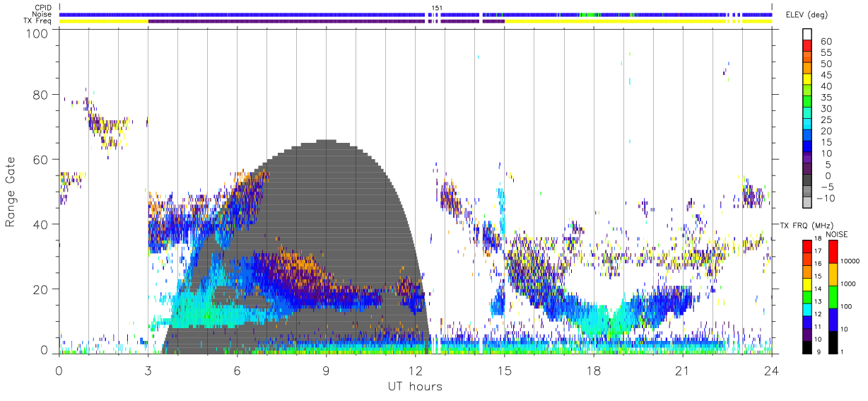Click the 'Range Gate' y-axis title

tap(11, 192)
